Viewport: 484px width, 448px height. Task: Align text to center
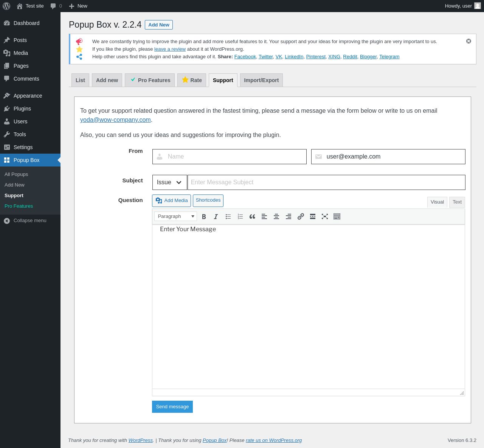(x=276, y=216)
